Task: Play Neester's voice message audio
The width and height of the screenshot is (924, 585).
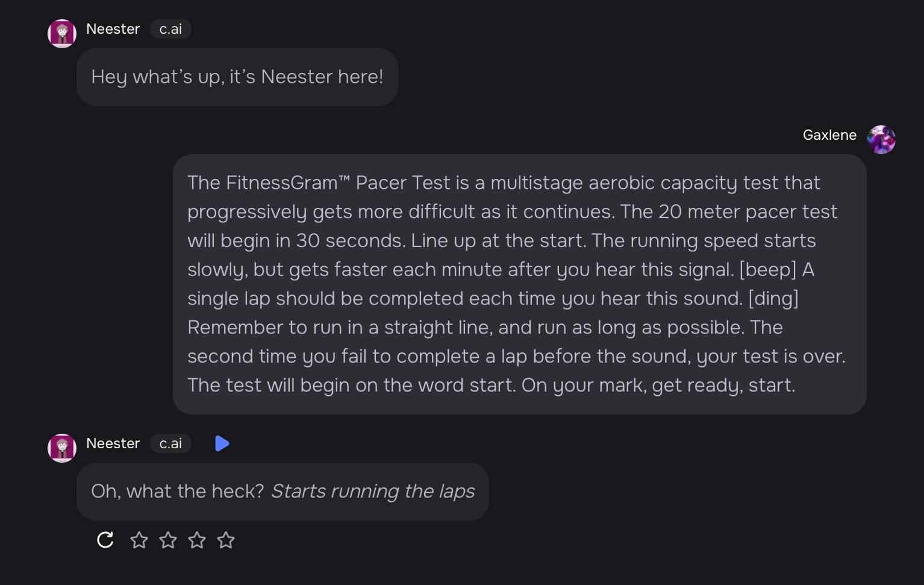Action: tap(222, 443)
